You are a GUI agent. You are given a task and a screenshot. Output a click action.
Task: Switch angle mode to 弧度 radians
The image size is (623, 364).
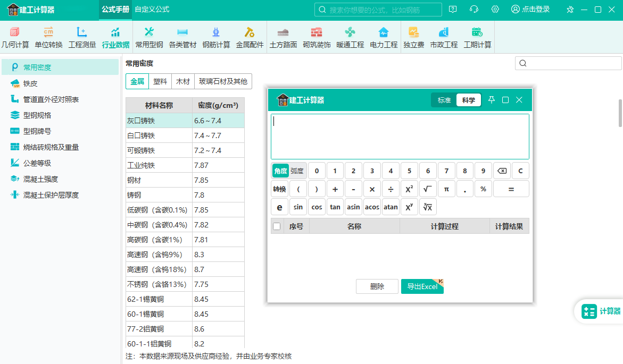point(297,171)
